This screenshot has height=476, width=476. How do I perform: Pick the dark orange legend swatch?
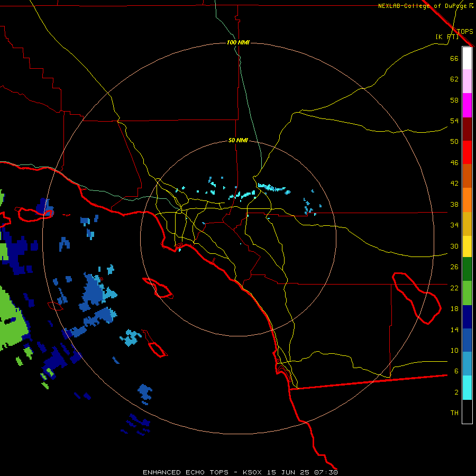click(467, 176)
